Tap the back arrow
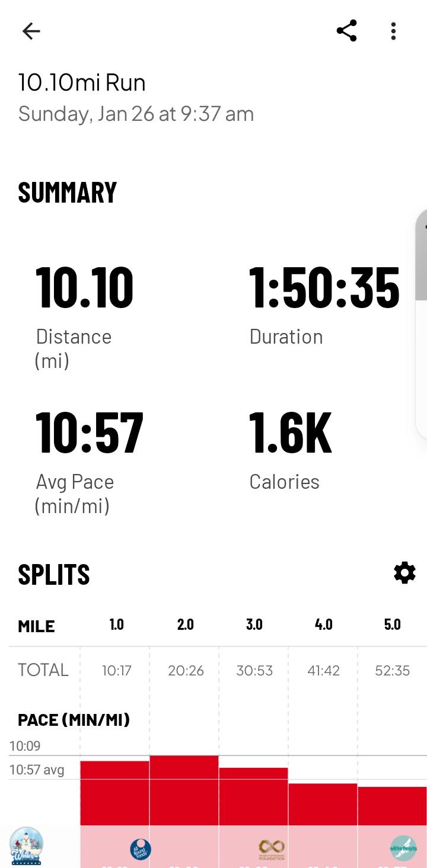 31,31
